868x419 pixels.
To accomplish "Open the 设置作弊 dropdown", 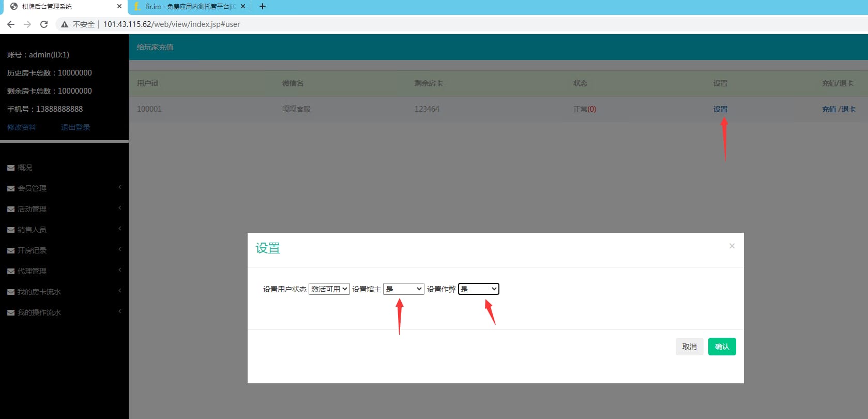I will point(478,289).
